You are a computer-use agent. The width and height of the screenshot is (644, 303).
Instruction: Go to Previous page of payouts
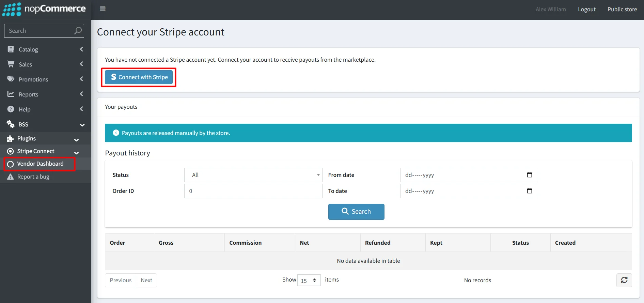click(121, 280)
